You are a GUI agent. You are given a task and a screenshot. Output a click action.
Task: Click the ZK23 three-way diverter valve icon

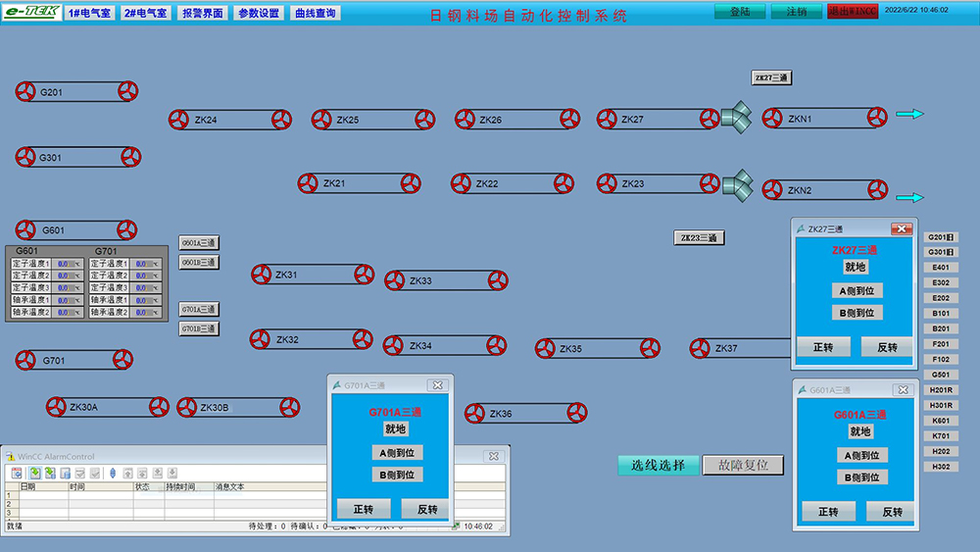(x=738, y=185)
